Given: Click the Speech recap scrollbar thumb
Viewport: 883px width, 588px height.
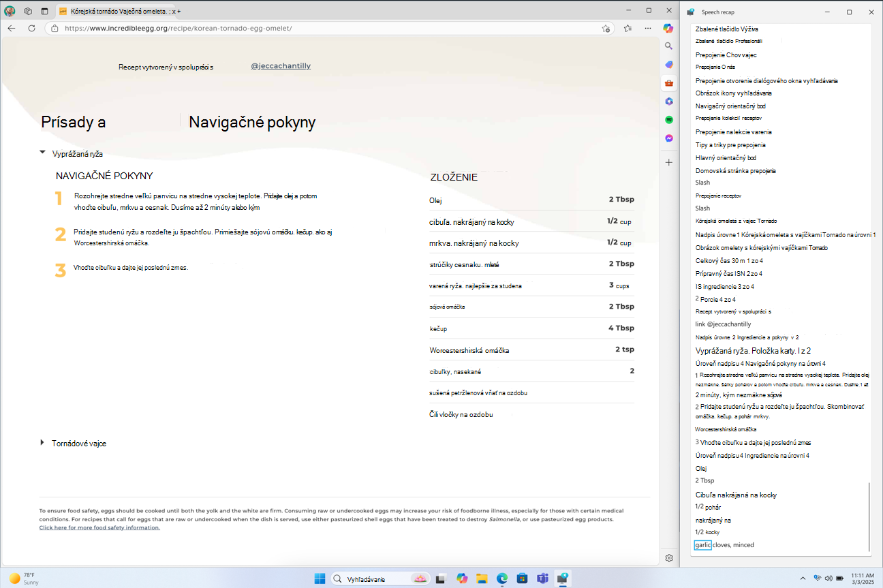Looking at the screenshot, I should point(869,518).
